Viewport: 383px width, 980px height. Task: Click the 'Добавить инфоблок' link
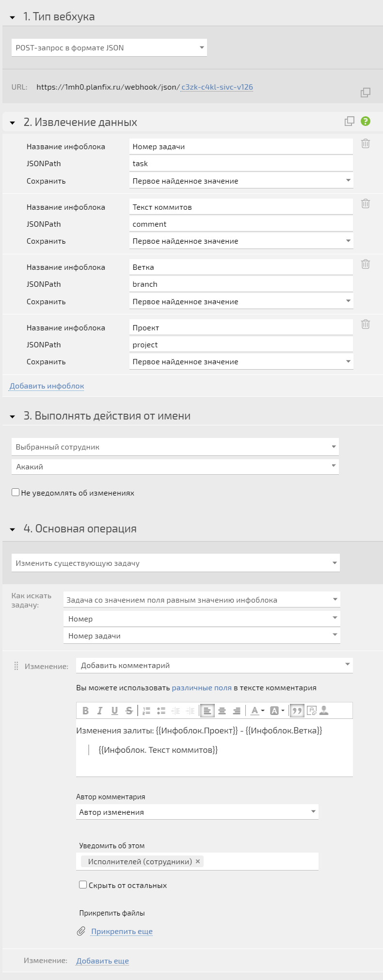[x=47, y=386]
